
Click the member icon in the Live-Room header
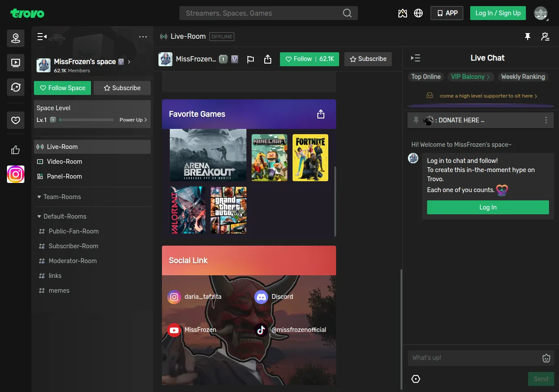click(x=545, y=37)
